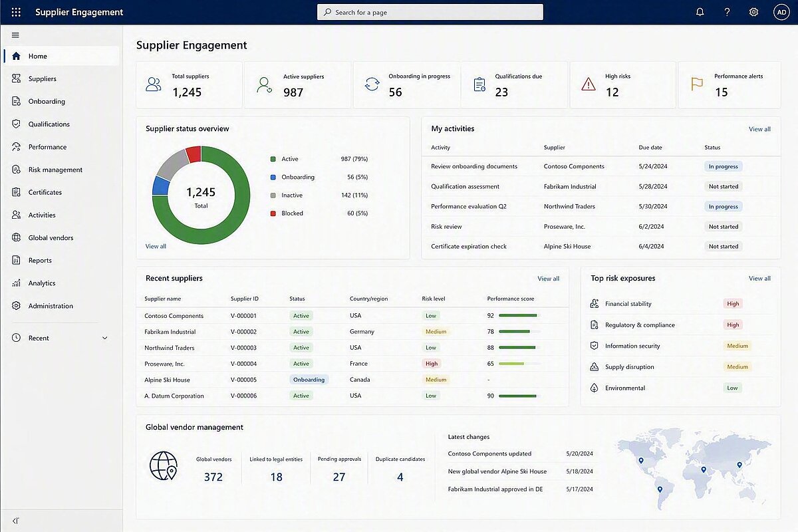
Task: Click the Pending approvals value 27
Action: click(339, 477)
